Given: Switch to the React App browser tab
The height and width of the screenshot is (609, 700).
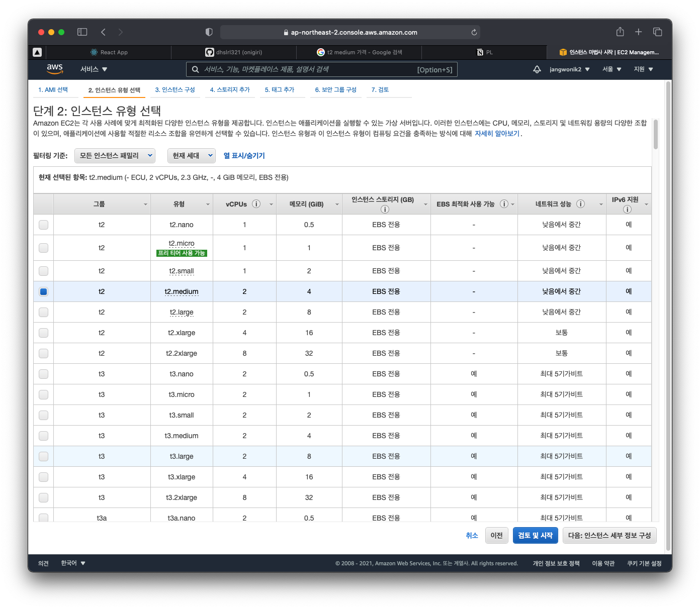Looking at the screenshot, I should pyautogui.click(x=109, y=52).
